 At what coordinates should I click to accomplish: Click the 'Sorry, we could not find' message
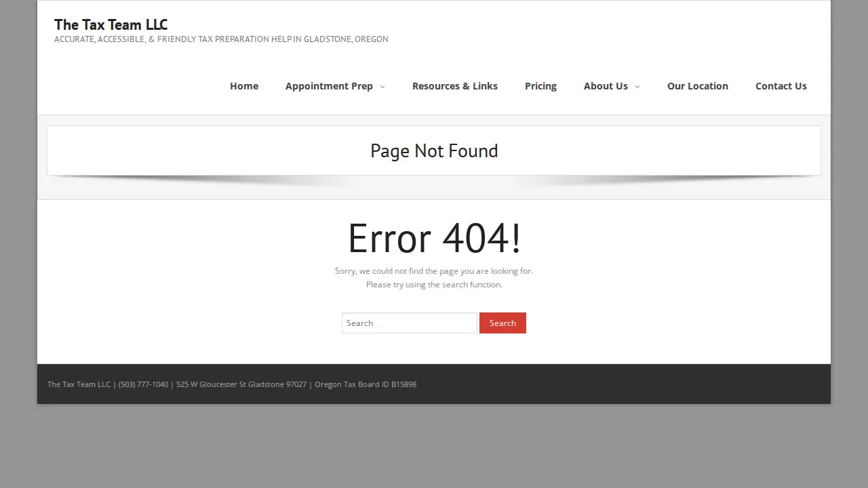434,271
